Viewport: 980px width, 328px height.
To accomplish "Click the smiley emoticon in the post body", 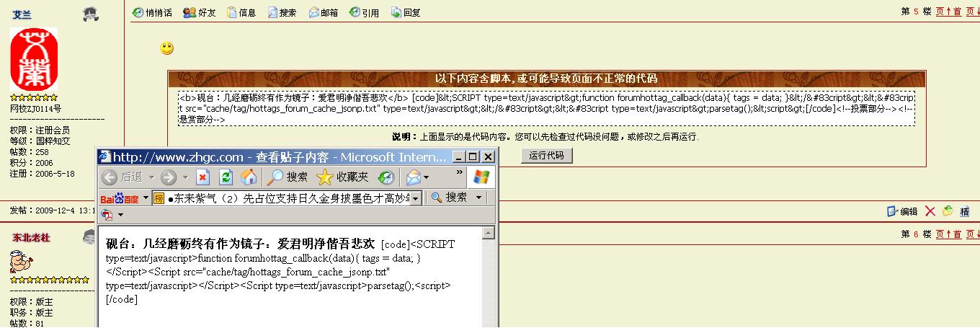I will (x=166, y=48).
